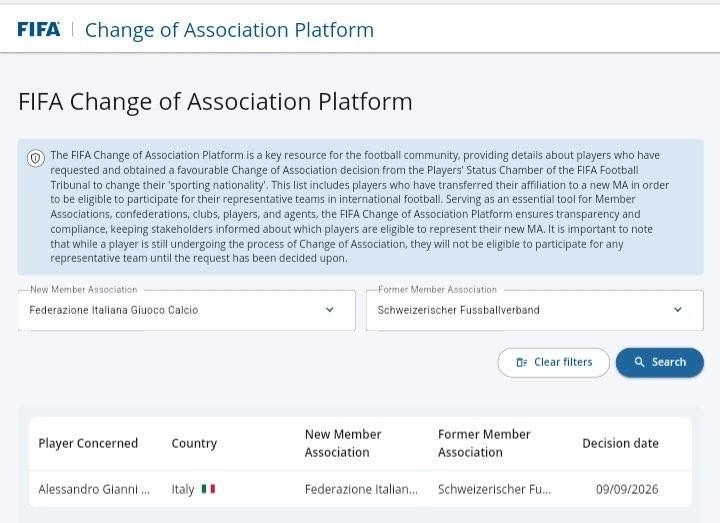Click the Decision date column header
720x523 pixels.
tap(620, 443)
